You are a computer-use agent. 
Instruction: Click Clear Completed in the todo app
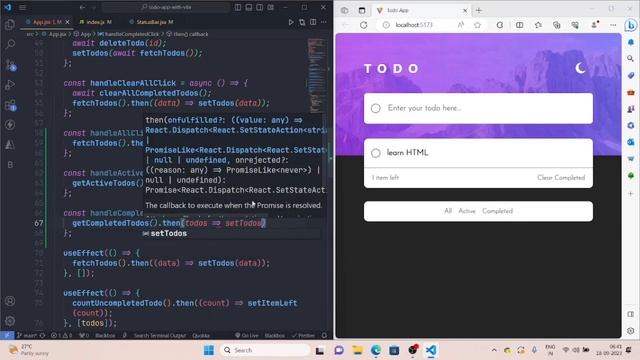pyautogui.click(x=561, y=178)
